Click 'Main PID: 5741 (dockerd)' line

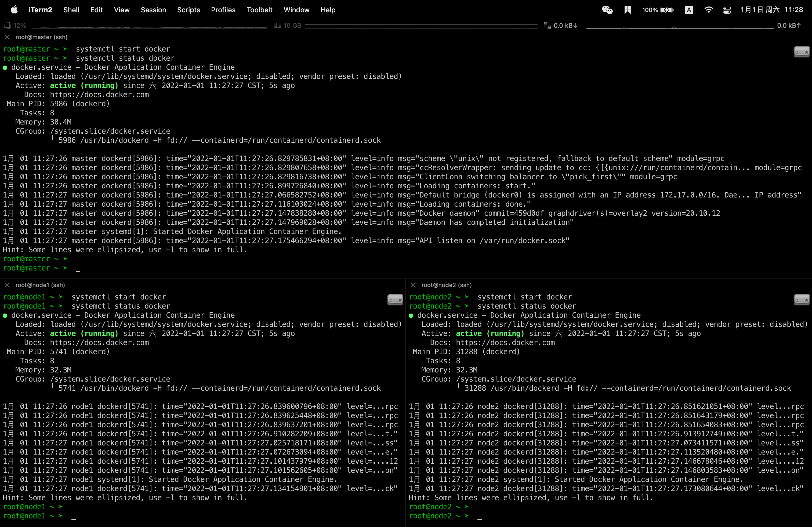58,352
